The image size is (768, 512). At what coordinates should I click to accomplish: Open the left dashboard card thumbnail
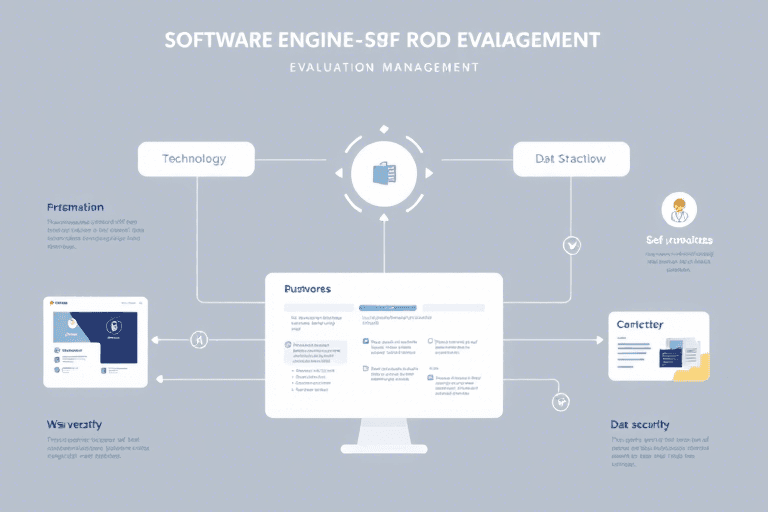[96, 342]
